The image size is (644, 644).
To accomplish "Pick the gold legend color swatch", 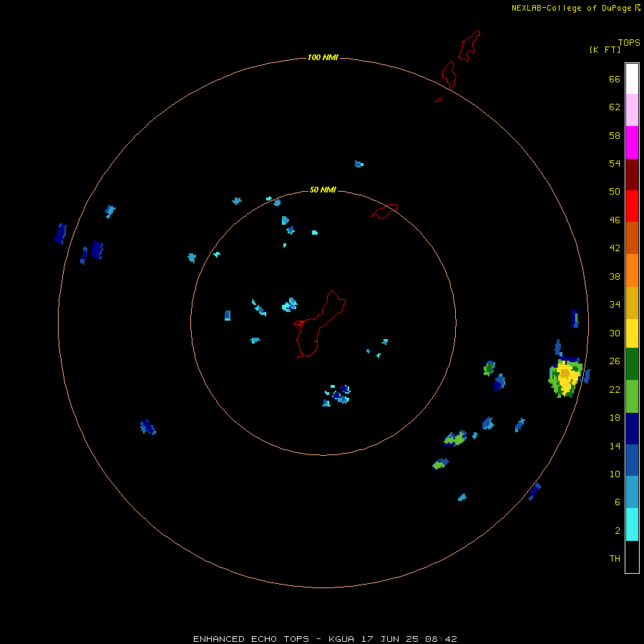I will [632, 303].
